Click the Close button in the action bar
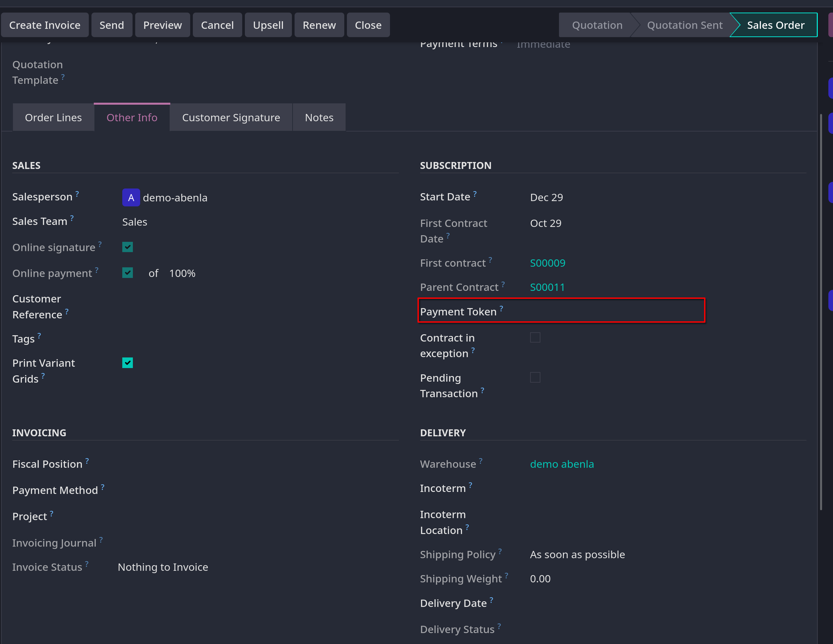Image resolution: width=833 pixels, height=644 pixels. click(x=368, y=25)
